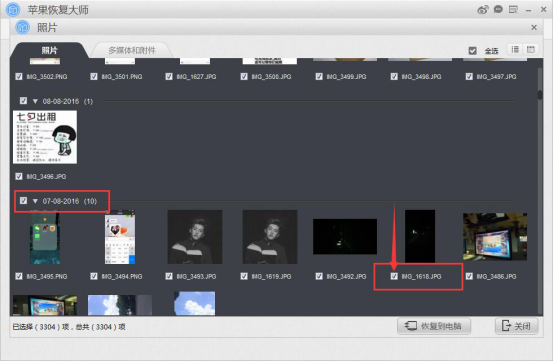The image size is (553, 361).
Task: Close the 照片 panel with X
Action: pyautogui.click(x=534, y=27)
